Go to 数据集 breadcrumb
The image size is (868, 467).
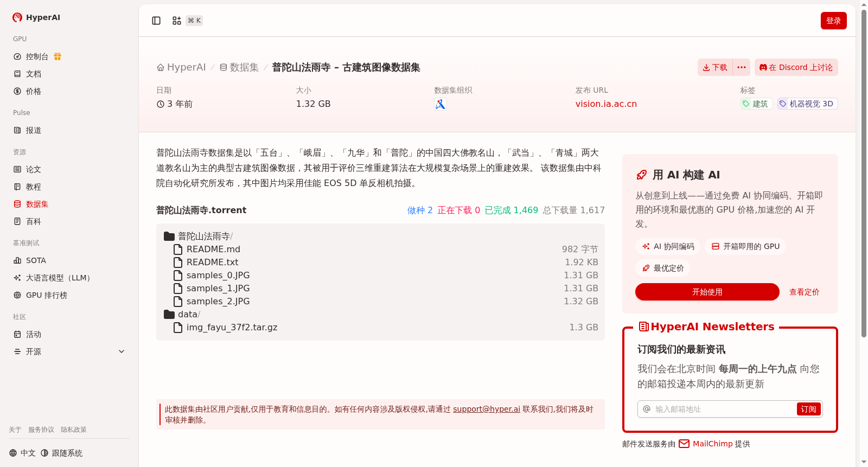point(239,67)
